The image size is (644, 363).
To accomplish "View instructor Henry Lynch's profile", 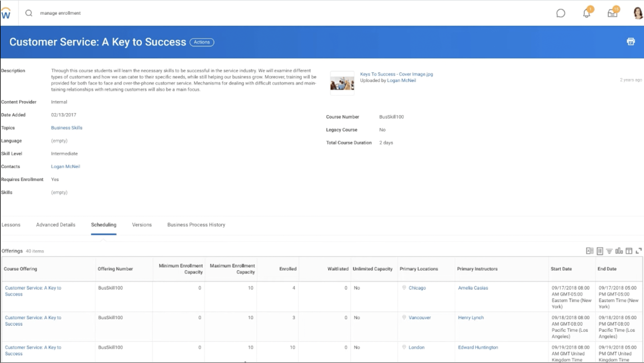I will click(x=471, y=317).
